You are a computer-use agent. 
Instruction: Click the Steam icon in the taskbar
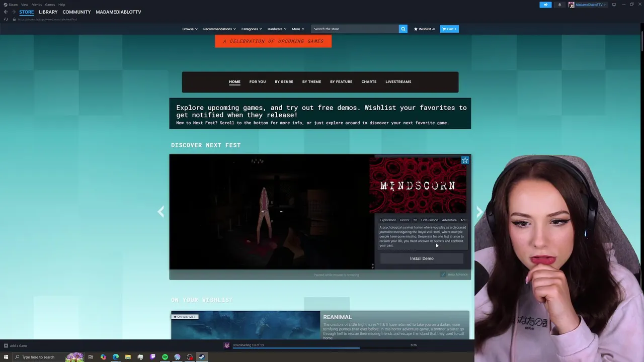202,357
